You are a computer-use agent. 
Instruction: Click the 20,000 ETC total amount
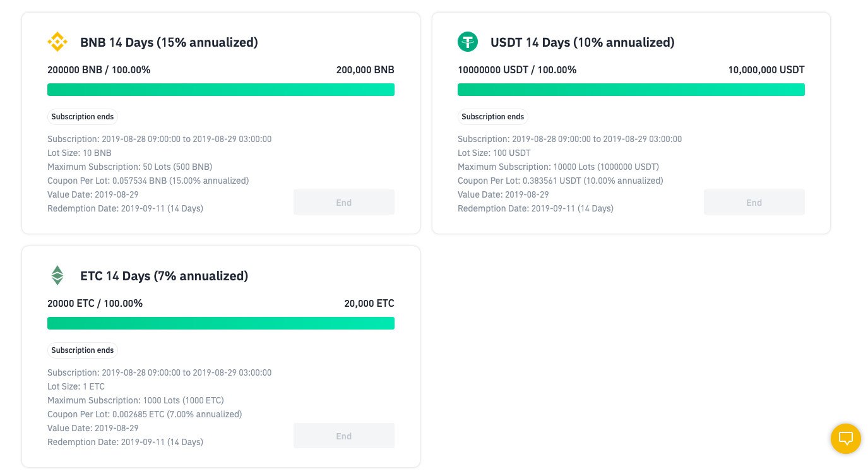[369, 304]
